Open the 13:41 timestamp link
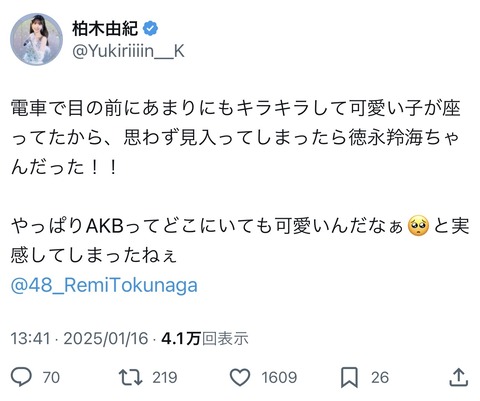480x401 pixels. 30,339
